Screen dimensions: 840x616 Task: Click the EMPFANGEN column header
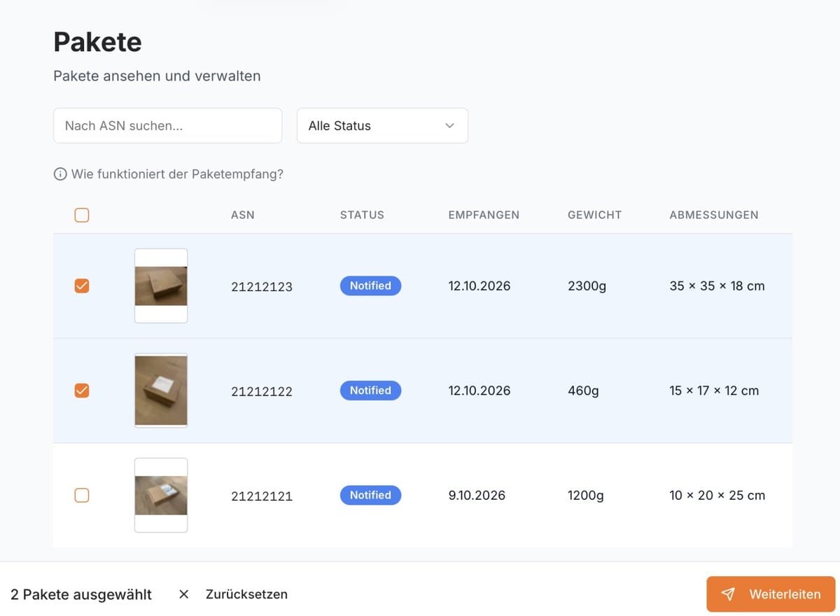[x=484, y=215]
